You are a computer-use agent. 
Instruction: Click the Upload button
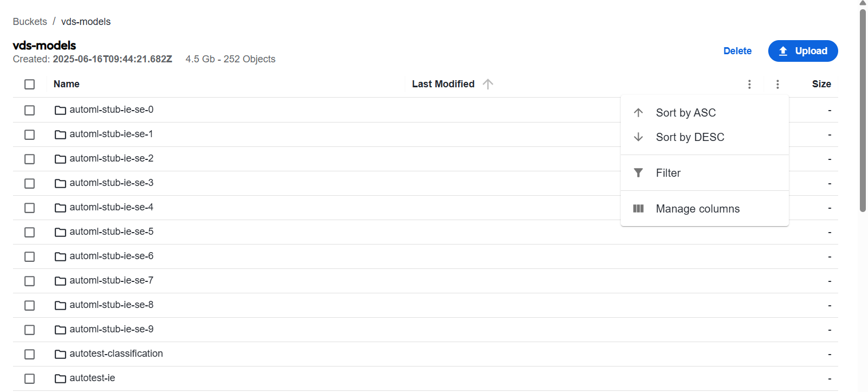coord(803,51)
